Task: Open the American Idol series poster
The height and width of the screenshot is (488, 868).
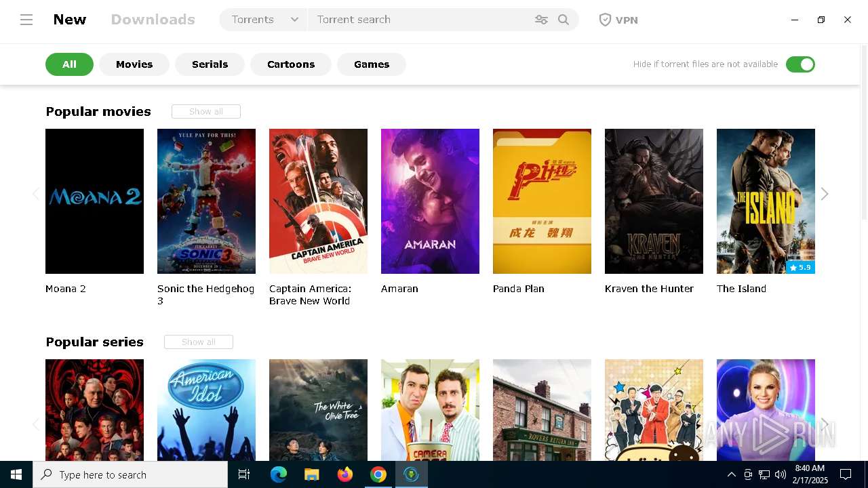Action: click(206, 410)
